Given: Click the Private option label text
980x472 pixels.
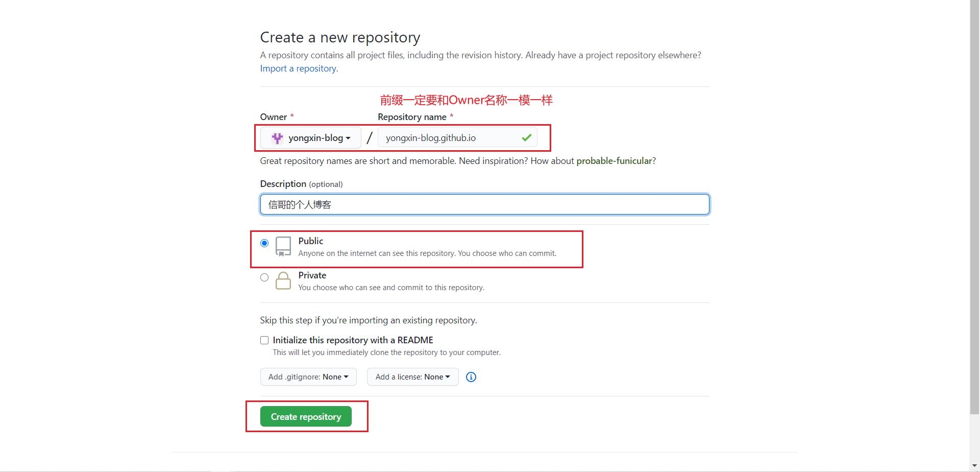Looking at the screenshot, I should pyautogui.click(x=312, y=275).
